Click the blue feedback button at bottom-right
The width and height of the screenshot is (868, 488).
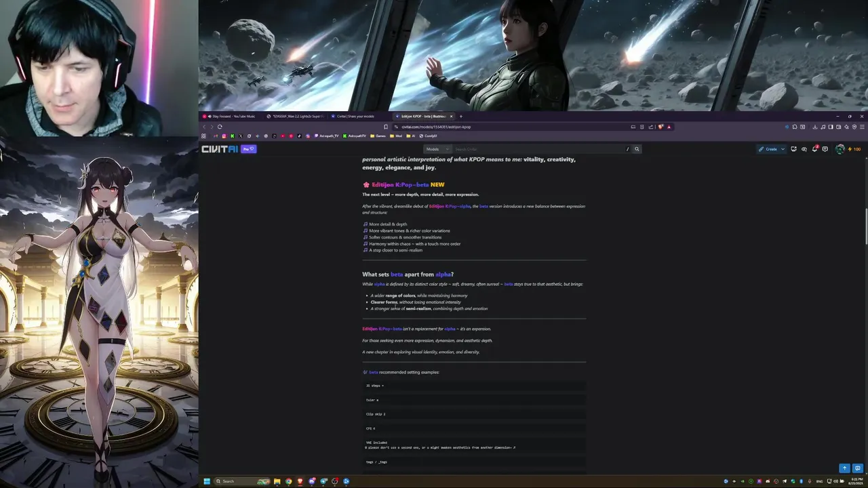point(857,468)
